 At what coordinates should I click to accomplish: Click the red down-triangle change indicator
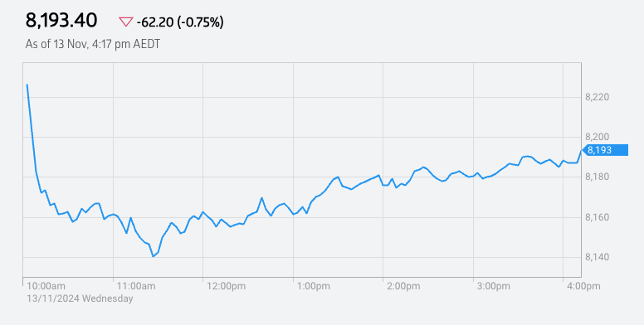pos(125,22)
